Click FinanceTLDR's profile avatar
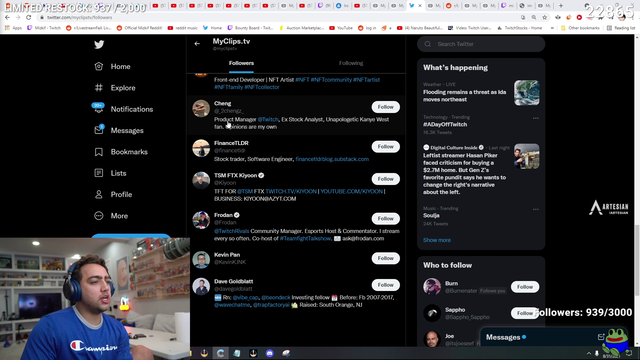 [201, 148]
